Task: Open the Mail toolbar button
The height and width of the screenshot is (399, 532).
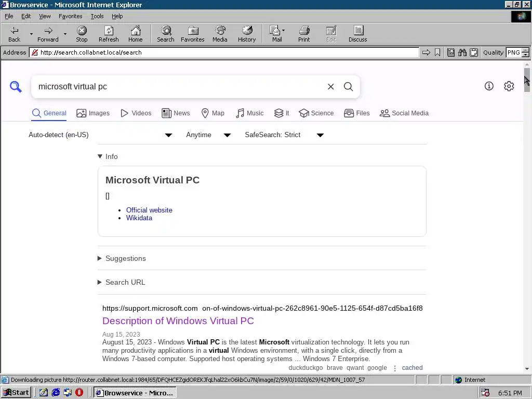Action: (275, 34)
